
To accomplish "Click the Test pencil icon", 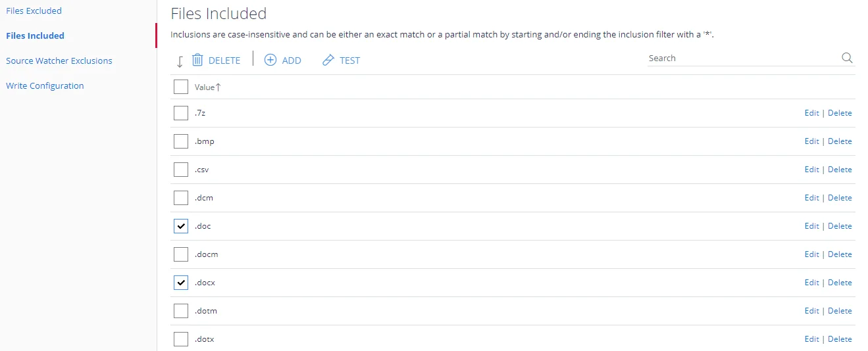I will coord(328,60).
